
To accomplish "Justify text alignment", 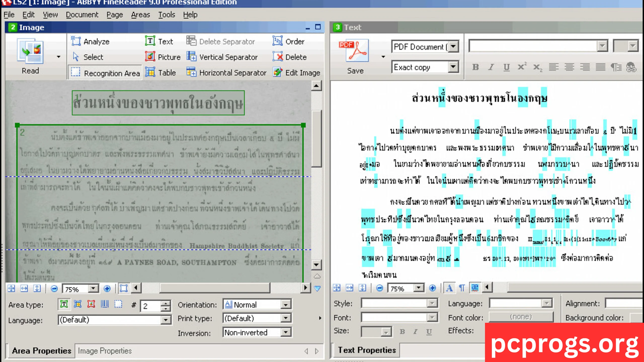I will click(x=600, y=67).
